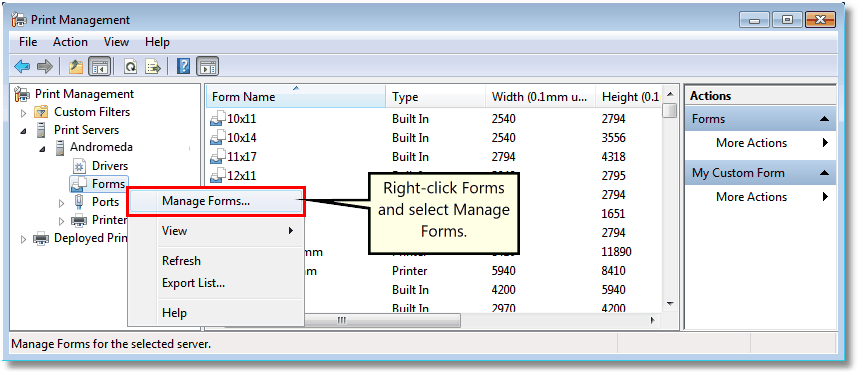Click the Back arrow in the toolbar

pos(22,67)
